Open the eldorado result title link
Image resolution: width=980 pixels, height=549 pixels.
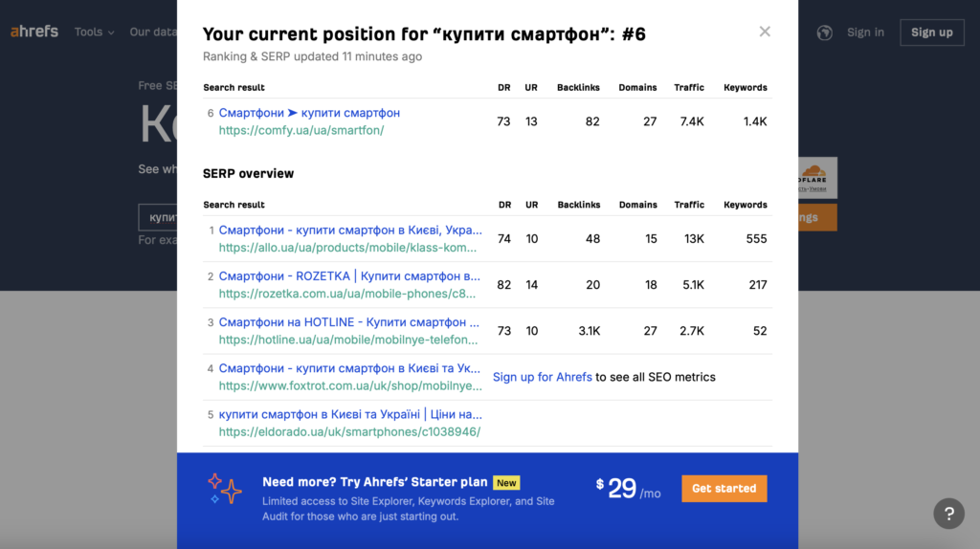click(350, 415)
